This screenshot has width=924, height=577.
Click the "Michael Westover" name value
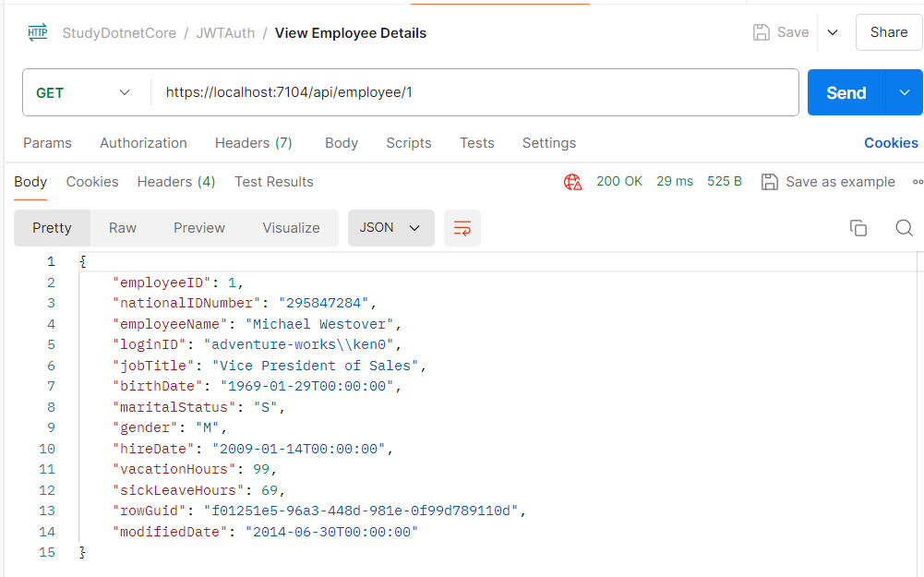(318, 324)
